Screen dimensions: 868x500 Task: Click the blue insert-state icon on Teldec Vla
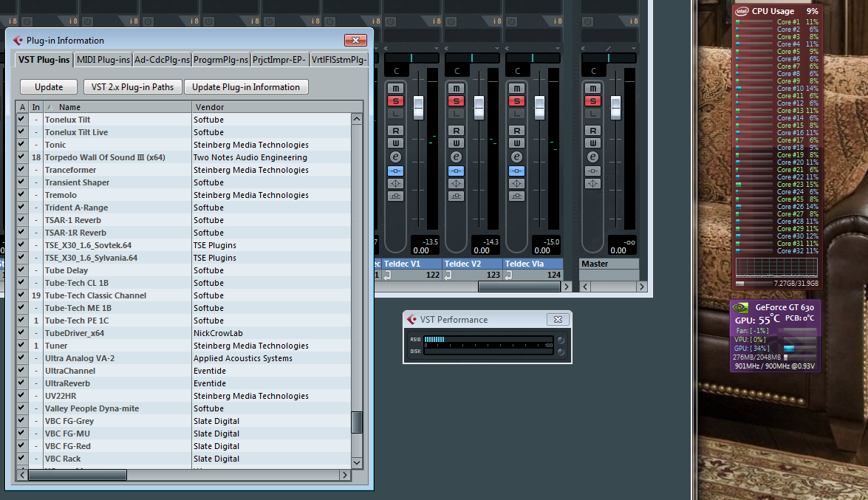(x=516, y=171)
